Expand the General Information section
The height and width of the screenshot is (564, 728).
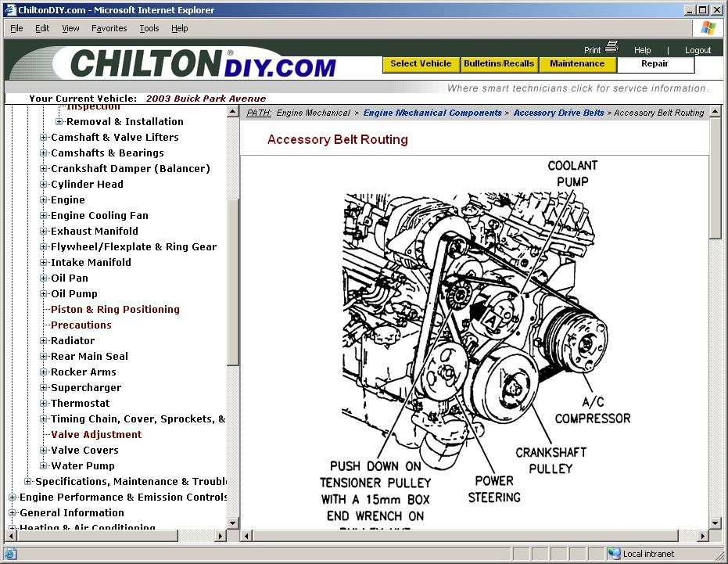(12, 512)
